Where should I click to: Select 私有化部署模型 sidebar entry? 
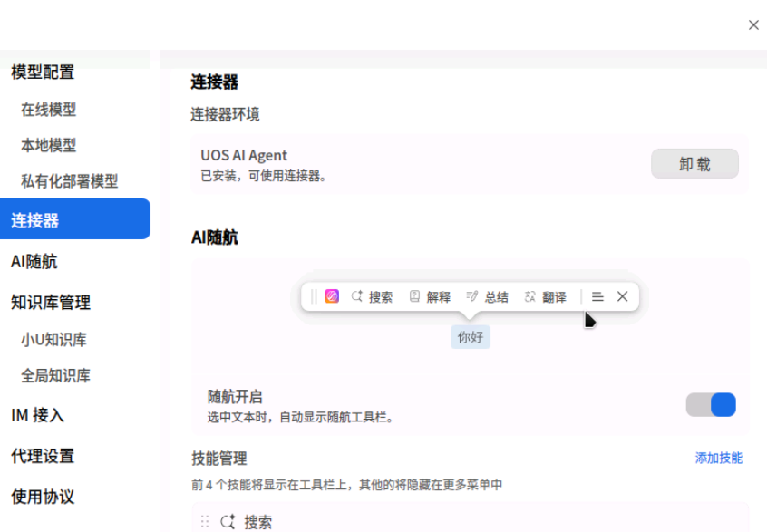pos(70,181)
